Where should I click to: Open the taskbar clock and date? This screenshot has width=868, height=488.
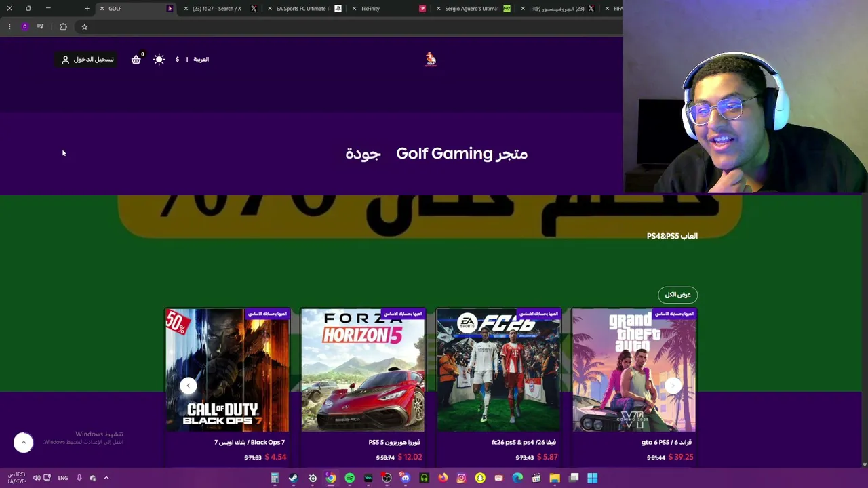pyautogui.click(x=17, y=478)
